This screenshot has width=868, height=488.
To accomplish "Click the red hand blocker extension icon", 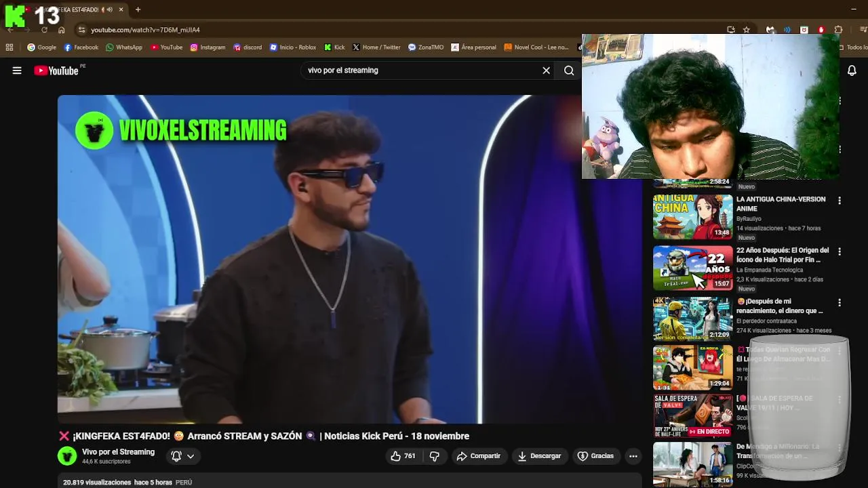I will [x=821, y=30].
